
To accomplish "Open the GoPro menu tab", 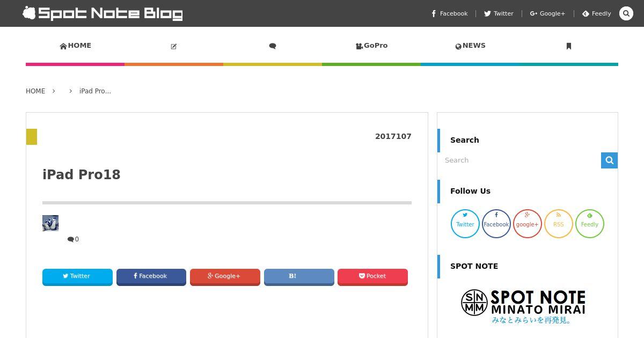I will tap(371, 46).
